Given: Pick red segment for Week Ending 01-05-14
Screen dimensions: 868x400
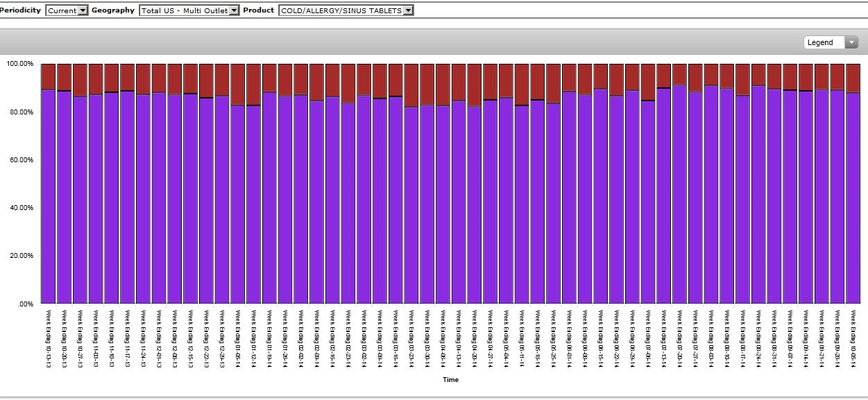Looking at the screenshot, I should click(237, 84).
